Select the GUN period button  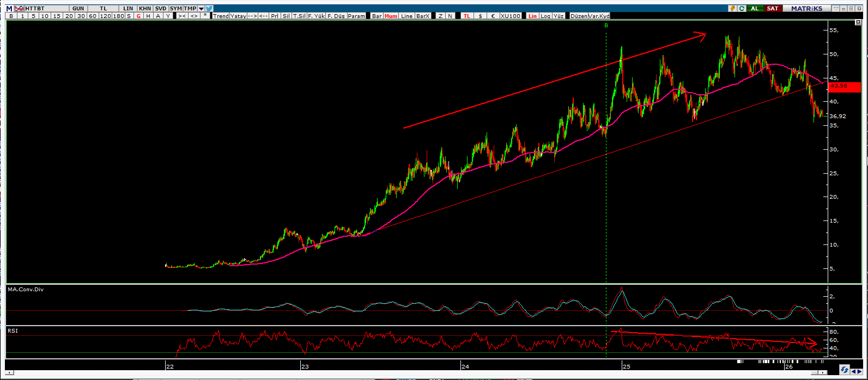(x=78, y=9)
